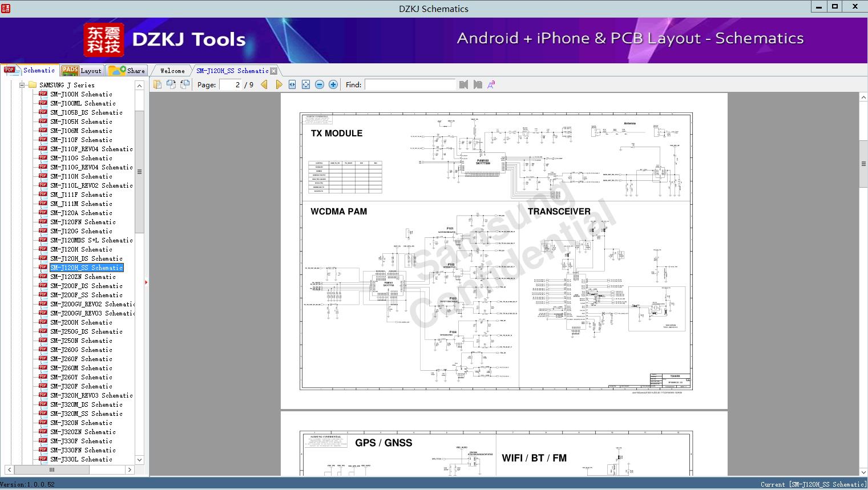Switch to the Layout tab
This screenshot has height=490, width=868.
(82, 71)
